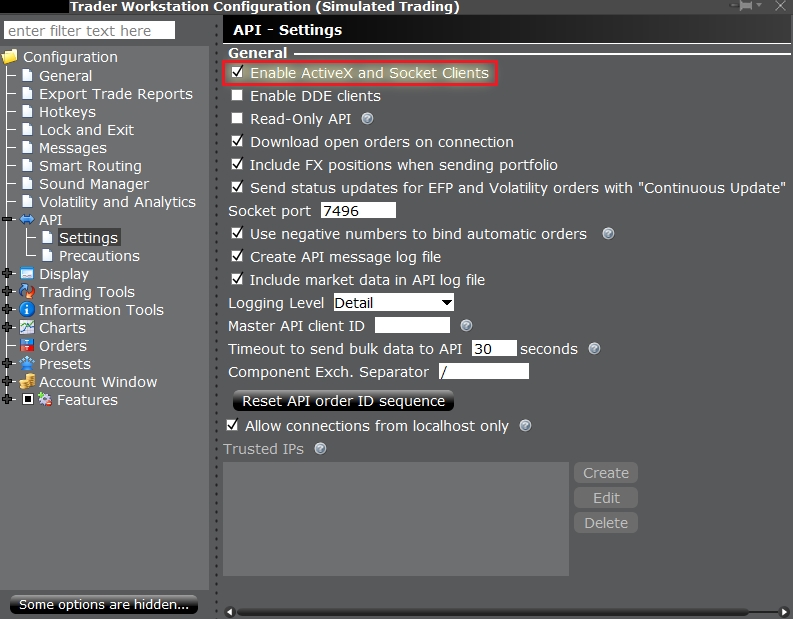Disable Enable ActiveX and Socket Clients checkbox
This screenshot has width=793, height=619.
[237, 73]
